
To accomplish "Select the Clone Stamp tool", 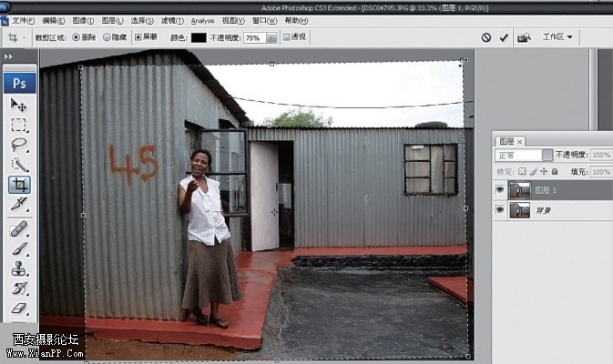I will click(x=18, y=268).
